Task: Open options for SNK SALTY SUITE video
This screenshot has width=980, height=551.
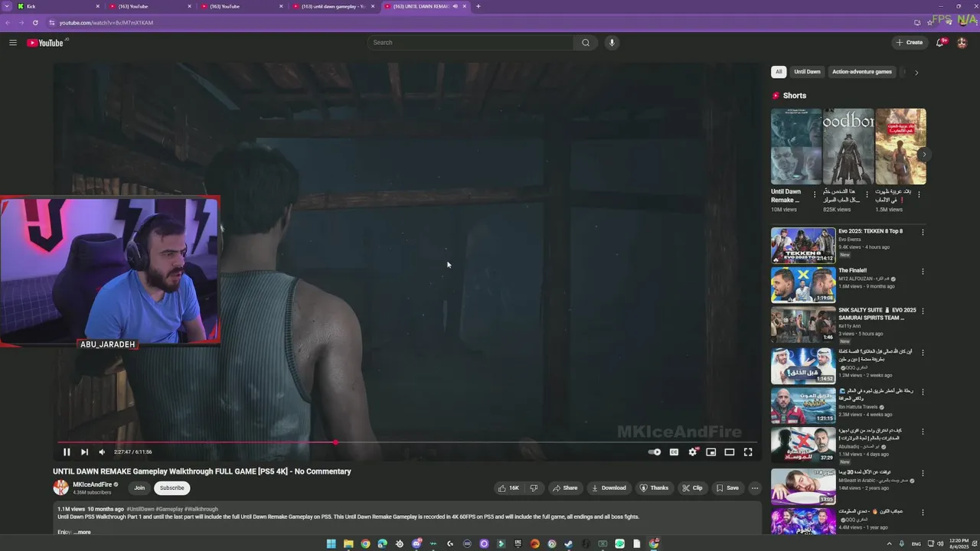Action: [923, 311]
